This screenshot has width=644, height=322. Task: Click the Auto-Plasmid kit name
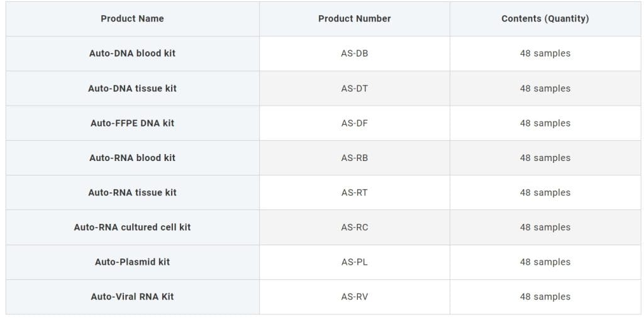pyautogui.click(x=132, y=262)
